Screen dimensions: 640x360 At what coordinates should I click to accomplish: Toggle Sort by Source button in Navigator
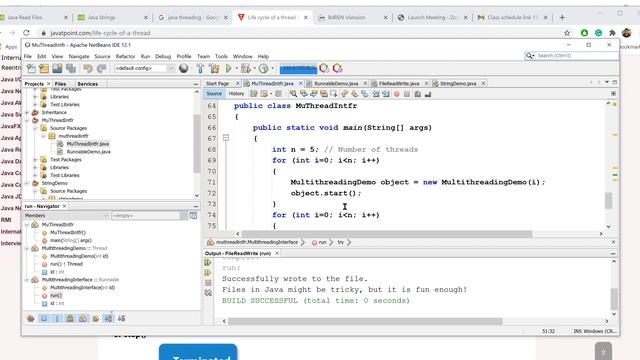click(x=121, y=318)
